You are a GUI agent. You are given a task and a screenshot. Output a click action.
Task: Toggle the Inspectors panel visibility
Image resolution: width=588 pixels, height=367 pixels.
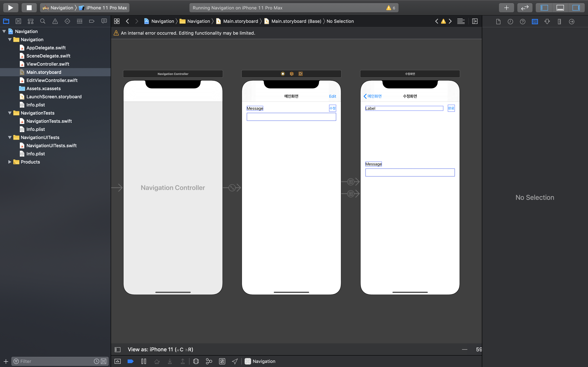[x=576, y=8]
